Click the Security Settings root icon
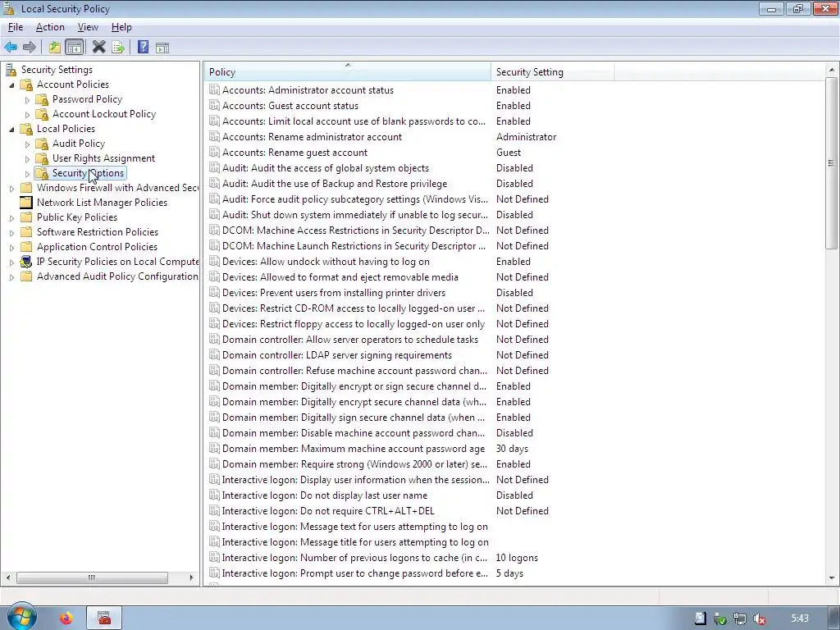840x630 pixels. click(11, 70)
